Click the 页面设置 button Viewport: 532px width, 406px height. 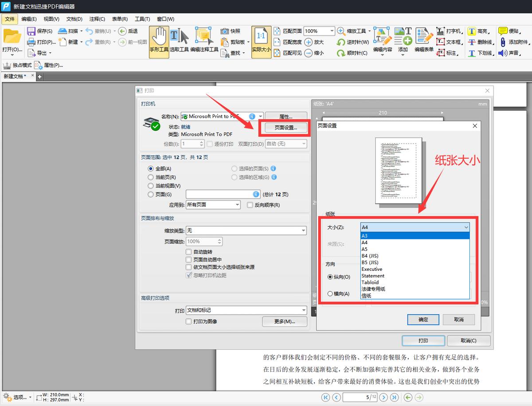click(286, 128)
